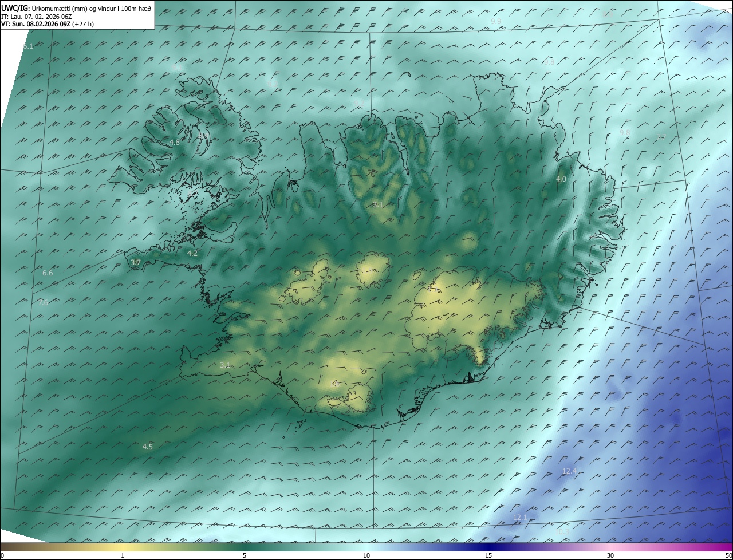This screenshot has height=560, width=733.
Task: Click the 4.2 value label on the map
Action: point(192,253)
